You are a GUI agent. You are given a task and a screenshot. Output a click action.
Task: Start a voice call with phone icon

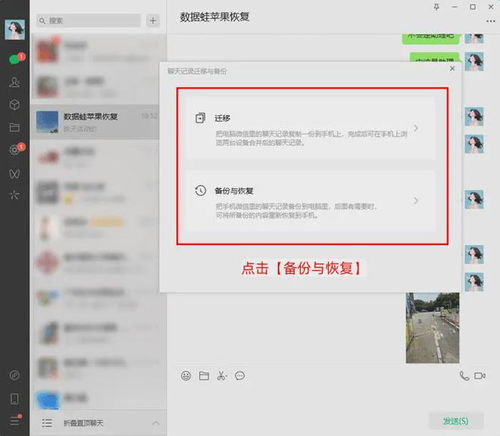click(464, 376)
